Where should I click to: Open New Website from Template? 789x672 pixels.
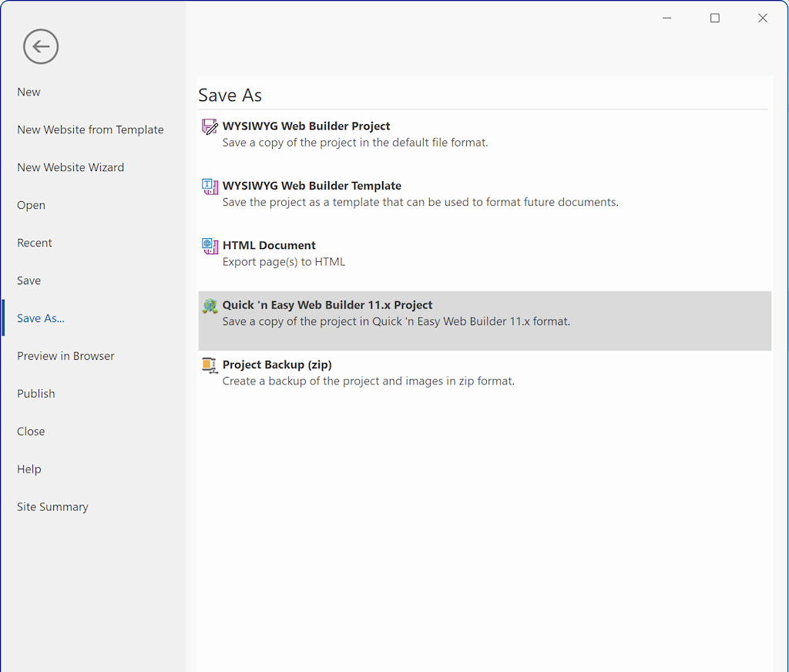[91, 130]
